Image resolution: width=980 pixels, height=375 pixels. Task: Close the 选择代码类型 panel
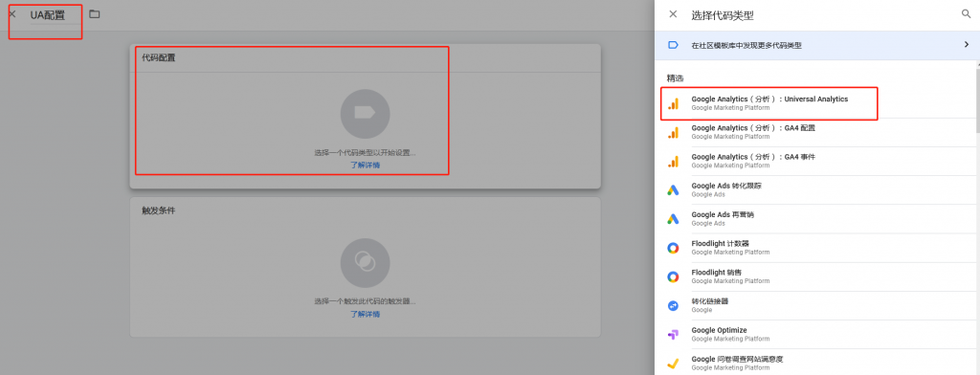click(673, 14)
